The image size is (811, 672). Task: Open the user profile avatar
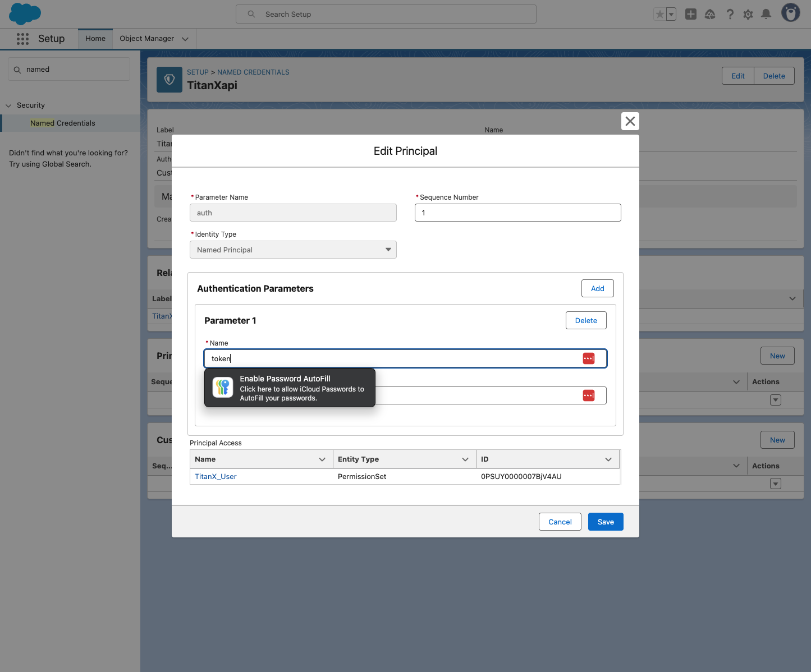pyautogui.click(x=791, y=12)
